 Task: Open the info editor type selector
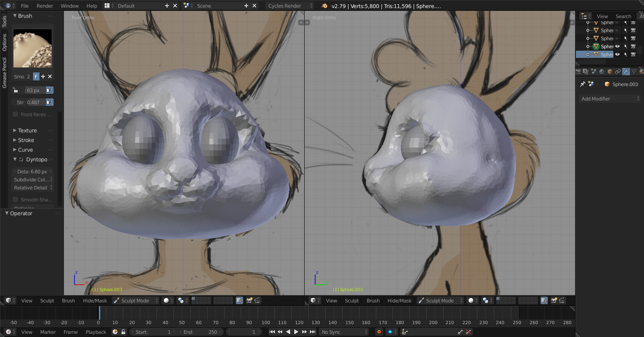pos(10,6)
